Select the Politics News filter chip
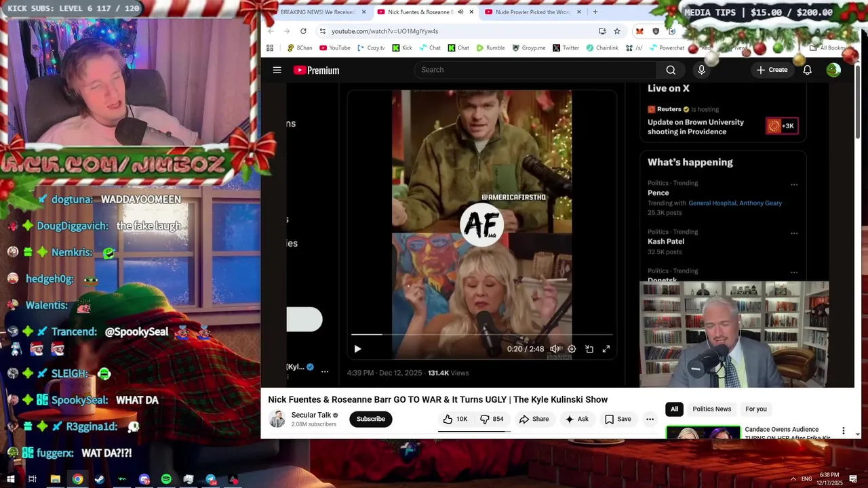Screen dimensions: 868x488 (x=711, y=409)
